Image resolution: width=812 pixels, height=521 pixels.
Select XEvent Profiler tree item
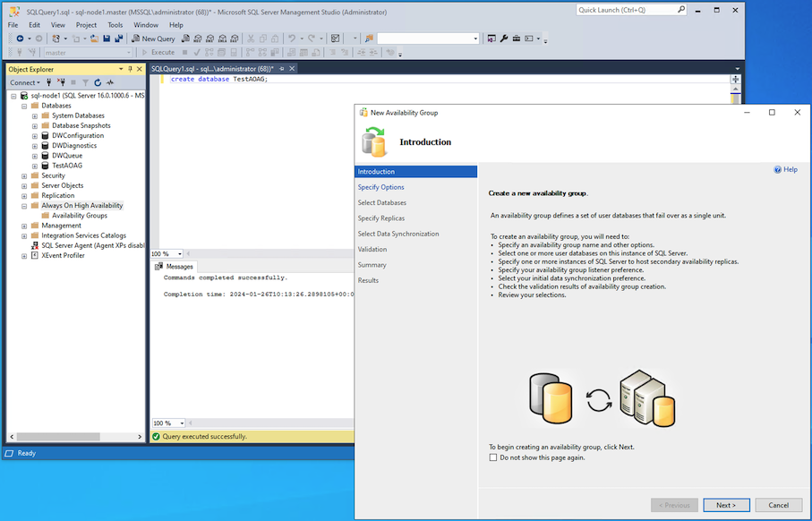click(63, 255)
